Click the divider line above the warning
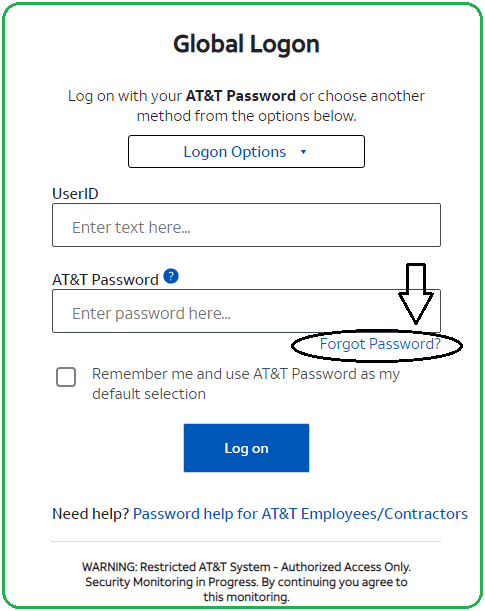The width and height of the screenshot is (485, 611). tap(246, 542)
